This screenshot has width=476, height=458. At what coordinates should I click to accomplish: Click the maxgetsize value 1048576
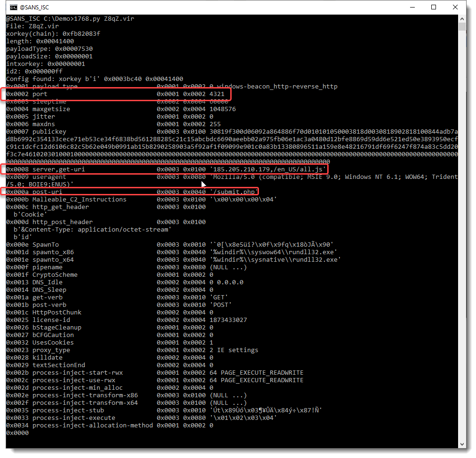223,109
